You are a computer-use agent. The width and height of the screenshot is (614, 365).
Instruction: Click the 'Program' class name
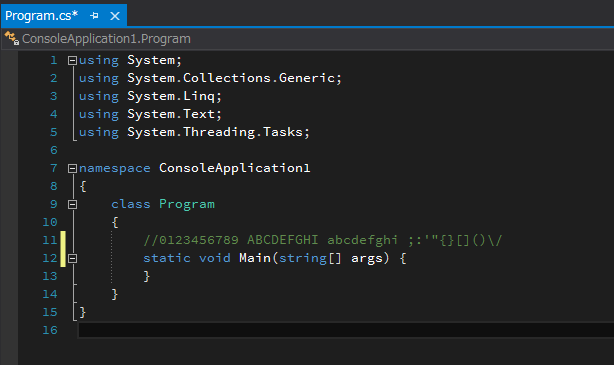pyautogui.click(x=187, y=204)
